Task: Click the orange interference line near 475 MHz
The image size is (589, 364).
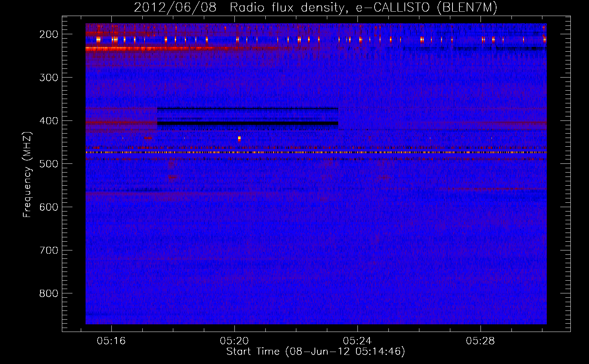Action: click(x=316, y=153)
